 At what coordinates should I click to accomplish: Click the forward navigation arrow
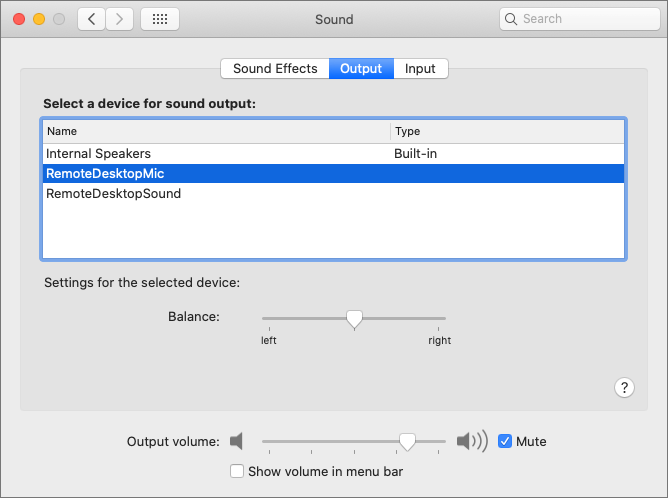(x=120, y=19)
